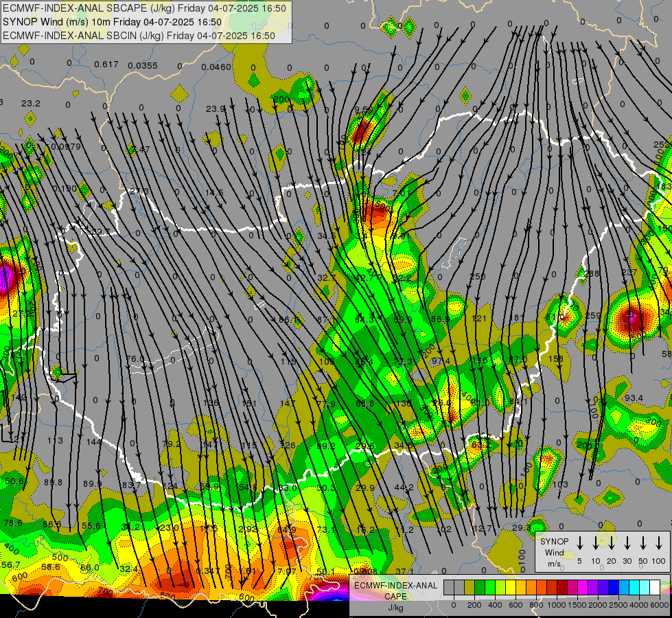The height and width of the screenshot is (618, 672).
Task: Click the 237 value on the map
Action: [629, 273]
